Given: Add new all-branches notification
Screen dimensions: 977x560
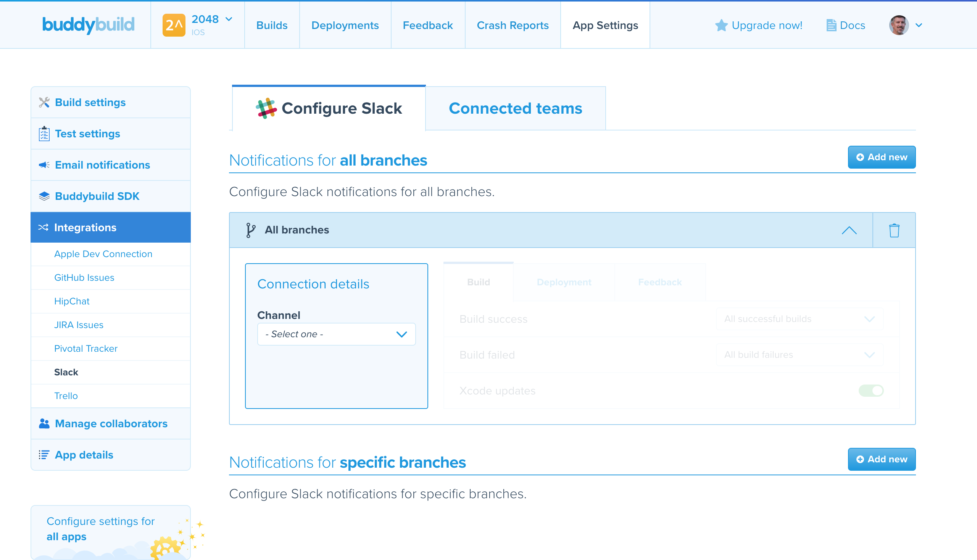Looking at the screenshot, I should (x=882, y=157).
